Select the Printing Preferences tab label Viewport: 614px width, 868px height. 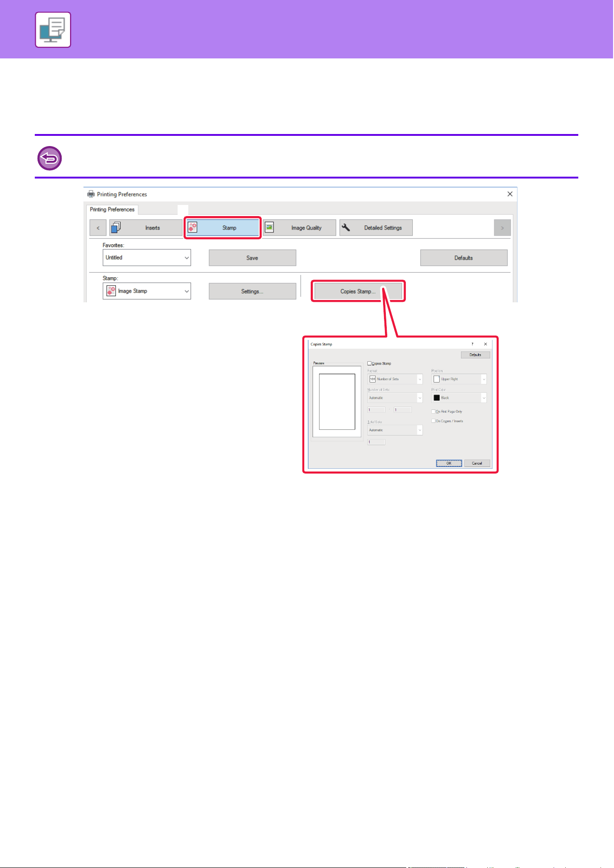click(x=112, y=210)
